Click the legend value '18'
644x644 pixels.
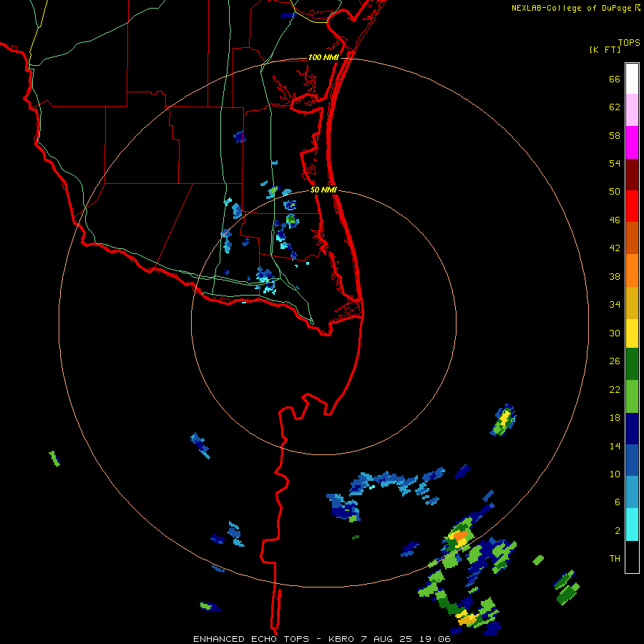615,418
